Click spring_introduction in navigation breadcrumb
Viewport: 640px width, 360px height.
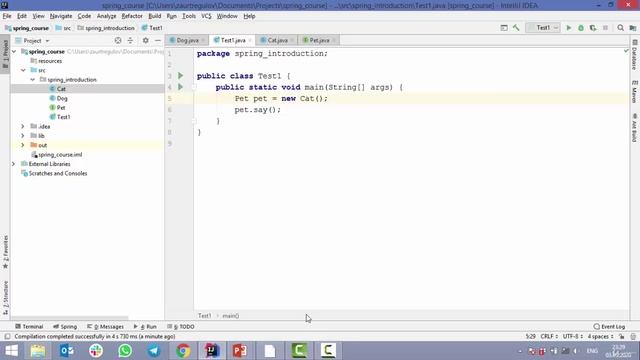pos(109,28)
